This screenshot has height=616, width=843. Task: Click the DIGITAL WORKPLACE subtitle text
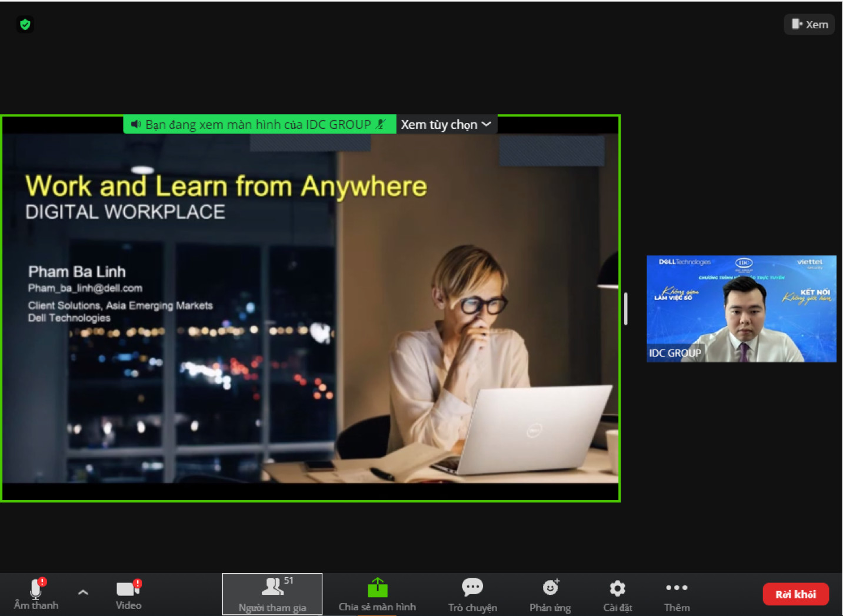coord(125,212)
